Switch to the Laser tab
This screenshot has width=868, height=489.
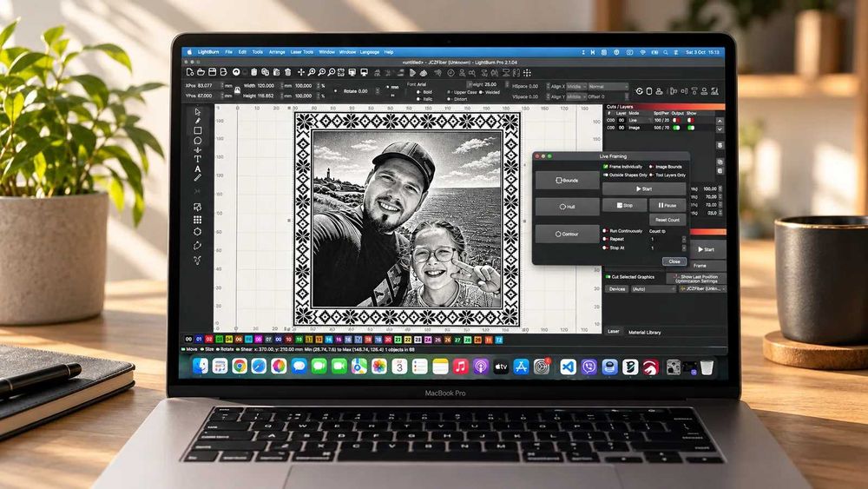[614, 331]
